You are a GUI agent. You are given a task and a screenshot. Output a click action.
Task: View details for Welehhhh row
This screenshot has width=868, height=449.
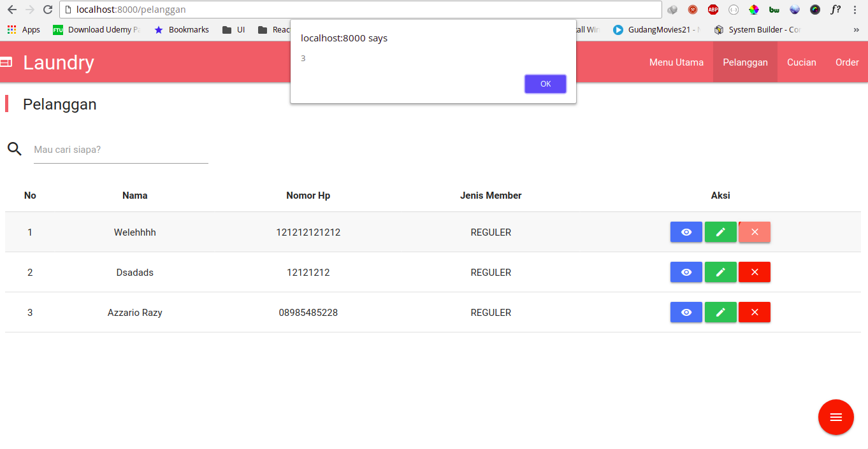pos(686,232)
